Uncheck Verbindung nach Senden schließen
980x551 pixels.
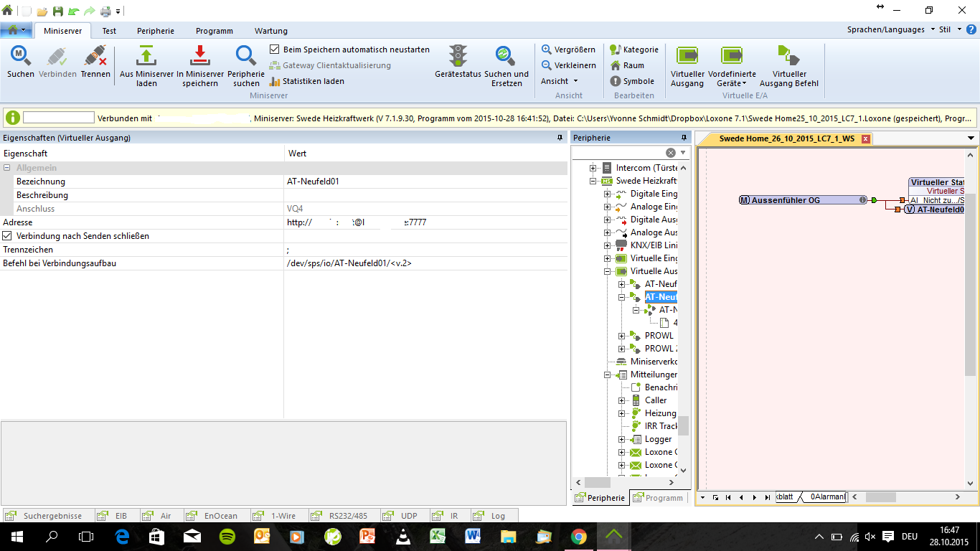[7, 236]
